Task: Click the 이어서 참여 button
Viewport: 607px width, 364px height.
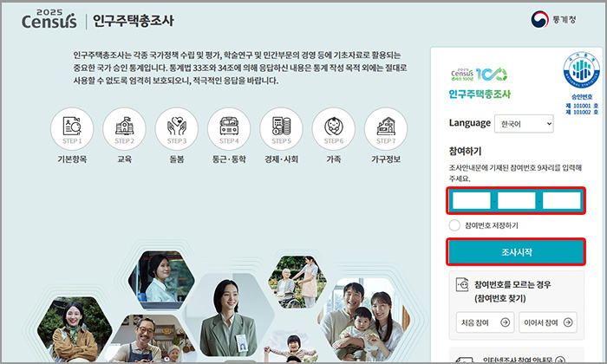Action: pyautogui.click(x=548, y=322)
